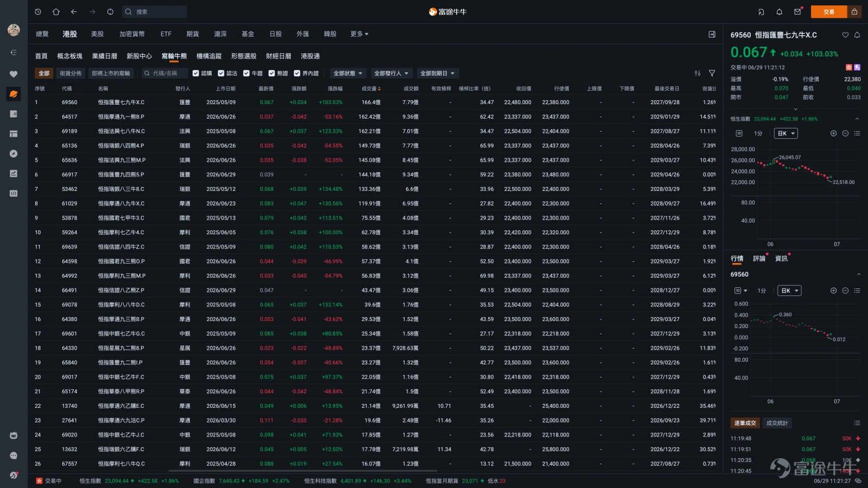The height and width of the screenshot is (488, 868).
Task: Open mail inbox envelope icon
Action: pos(797,12)
